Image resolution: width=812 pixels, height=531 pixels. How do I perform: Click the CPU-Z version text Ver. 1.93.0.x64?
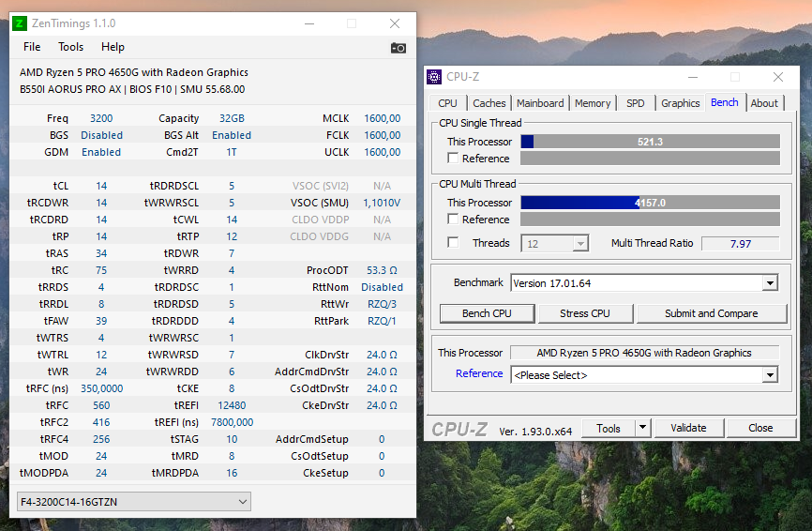tap(535, 431)
